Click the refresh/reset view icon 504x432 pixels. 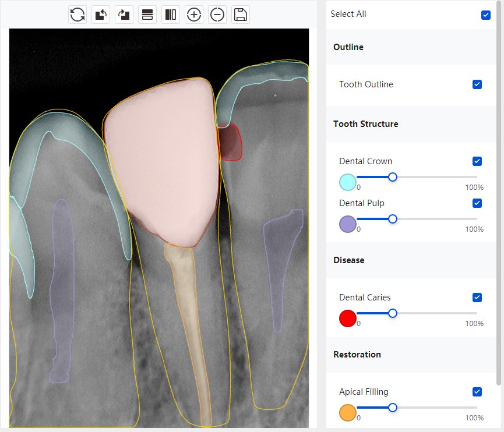pos(77,15)
